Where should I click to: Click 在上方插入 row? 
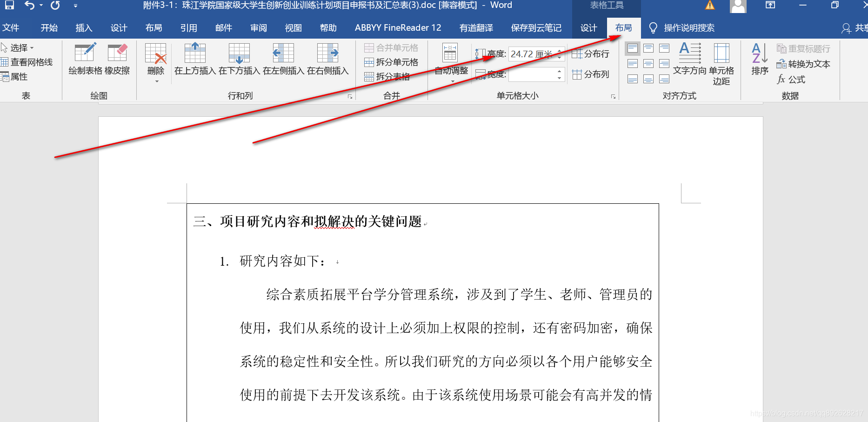tap(195, 59)
